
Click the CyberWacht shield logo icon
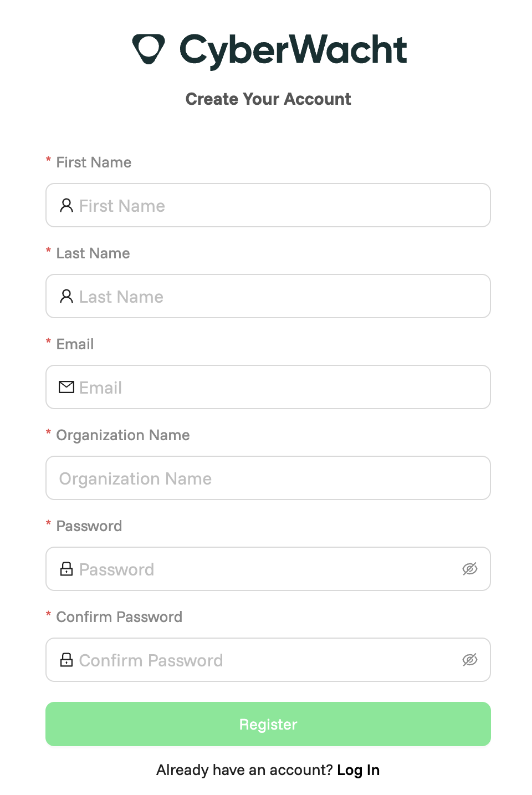coord(147,49)
